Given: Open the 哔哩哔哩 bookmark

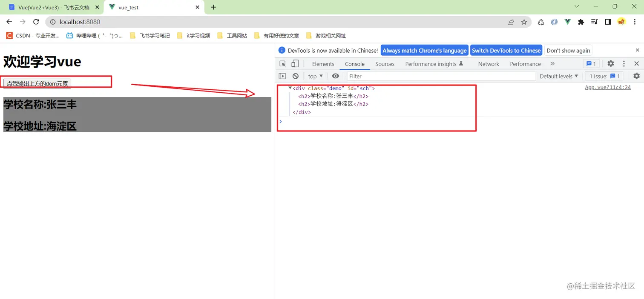Looking at the screenshot, I should (95, 35).
